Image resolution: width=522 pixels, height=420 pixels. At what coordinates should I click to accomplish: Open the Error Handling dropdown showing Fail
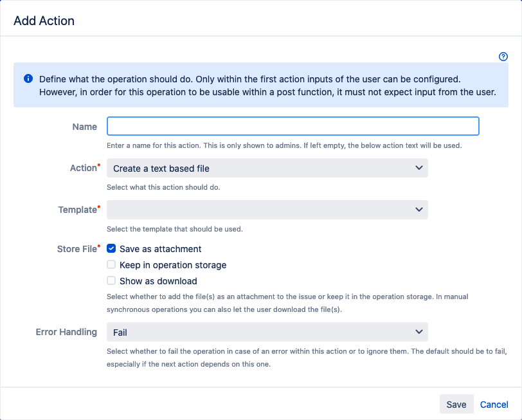tap(267, 332)
